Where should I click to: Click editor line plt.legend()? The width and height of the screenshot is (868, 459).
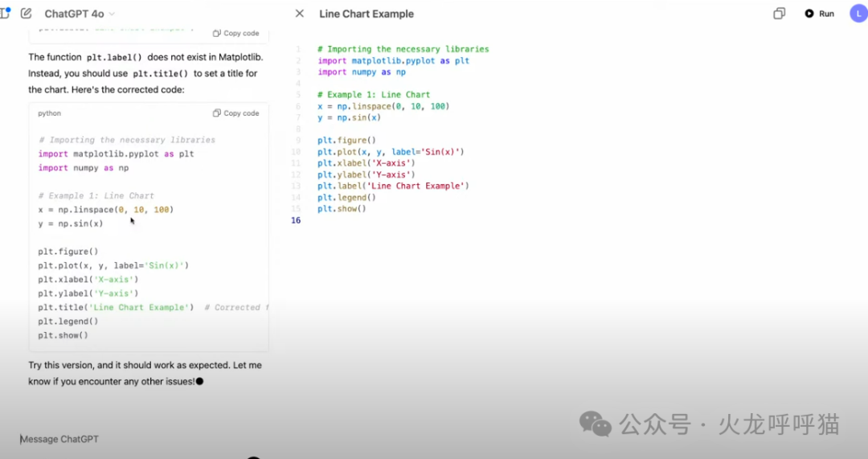[x=346, y=198]
